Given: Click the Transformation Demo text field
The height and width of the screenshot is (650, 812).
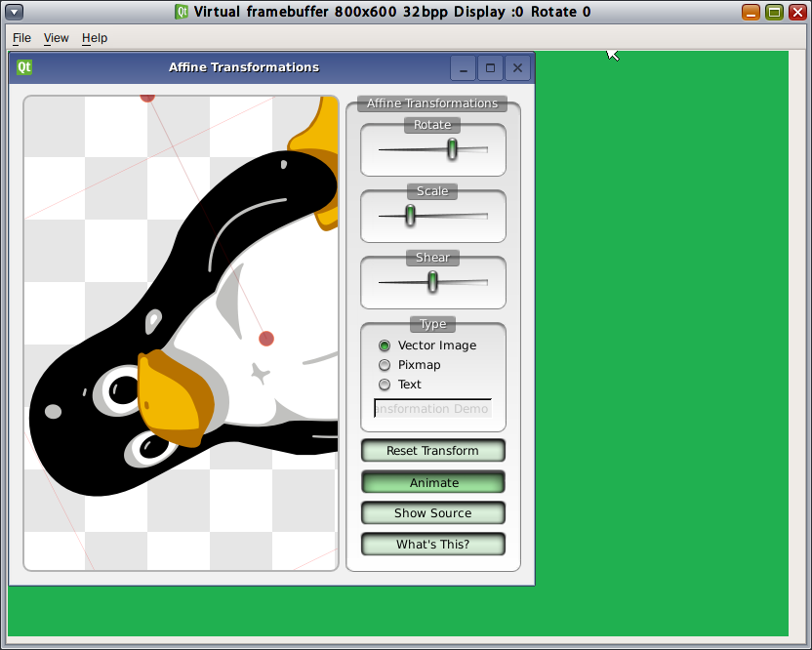Looking at the screenshot, I should pyautogui.click(x=432, y=408).
